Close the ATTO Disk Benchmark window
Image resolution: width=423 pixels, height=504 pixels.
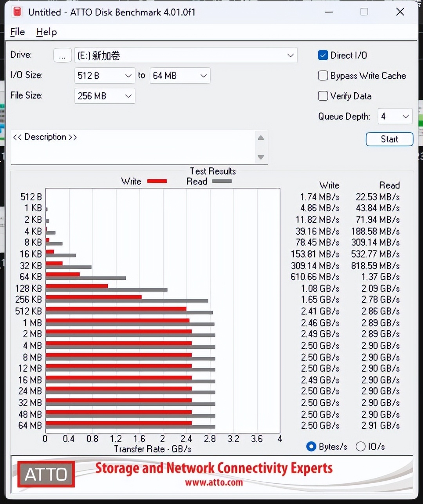tap(400, 12)
